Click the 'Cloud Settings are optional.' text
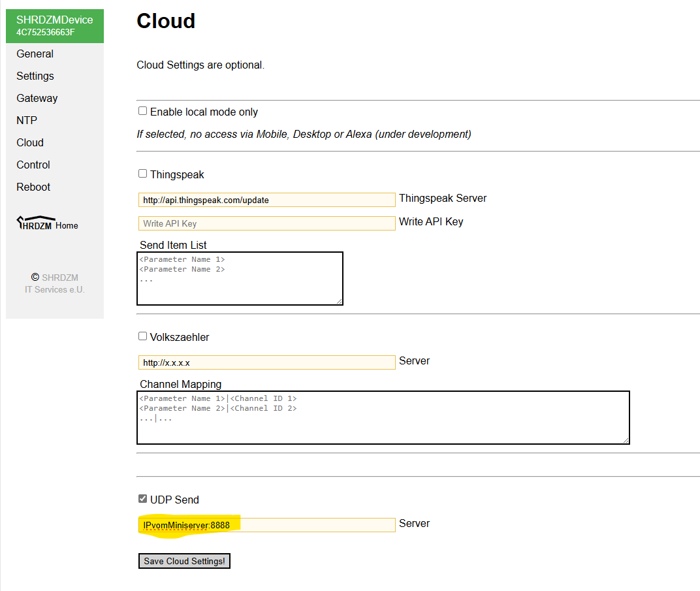Screen dimensions: 700x591 (x=200, y=65)
